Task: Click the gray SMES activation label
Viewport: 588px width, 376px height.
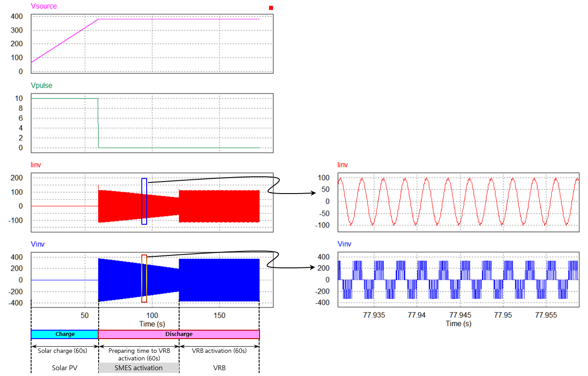Action: tap(139, 368)
